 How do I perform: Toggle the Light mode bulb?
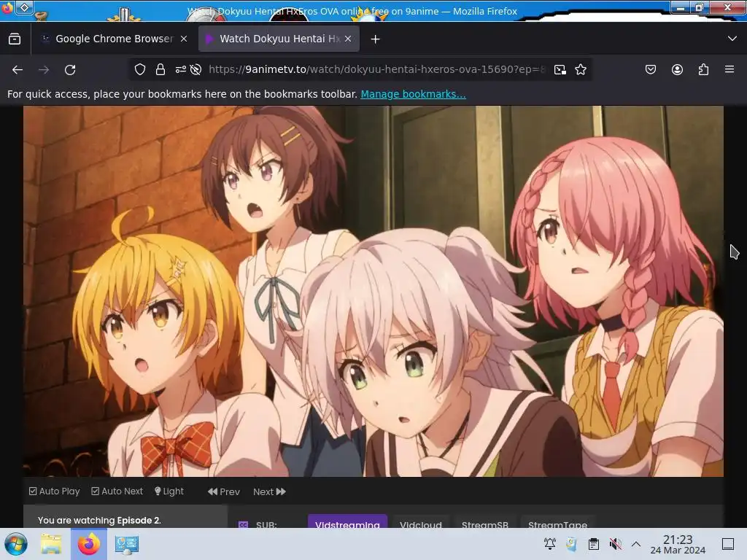coord(169,491)
